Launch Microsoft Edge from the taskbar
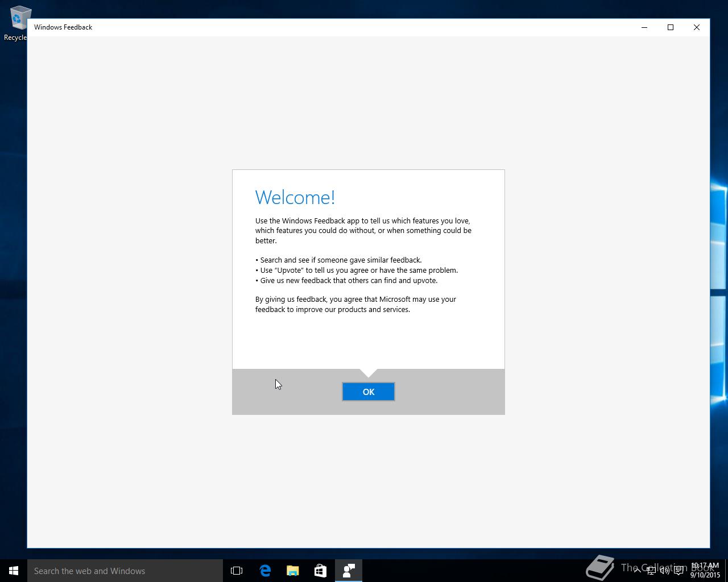728x582 pixels. pos(265,571)
